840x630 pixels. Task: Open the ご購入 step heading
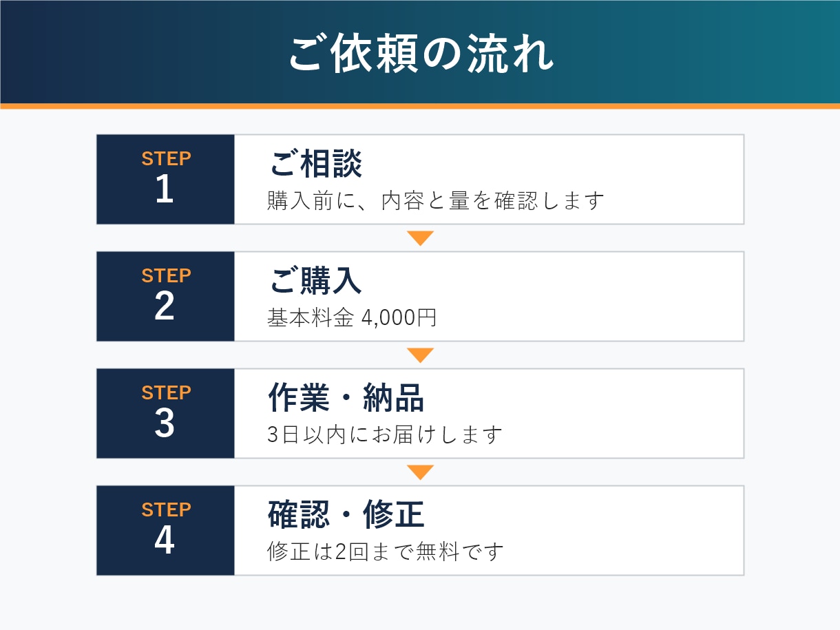click(x=315, y=281)
